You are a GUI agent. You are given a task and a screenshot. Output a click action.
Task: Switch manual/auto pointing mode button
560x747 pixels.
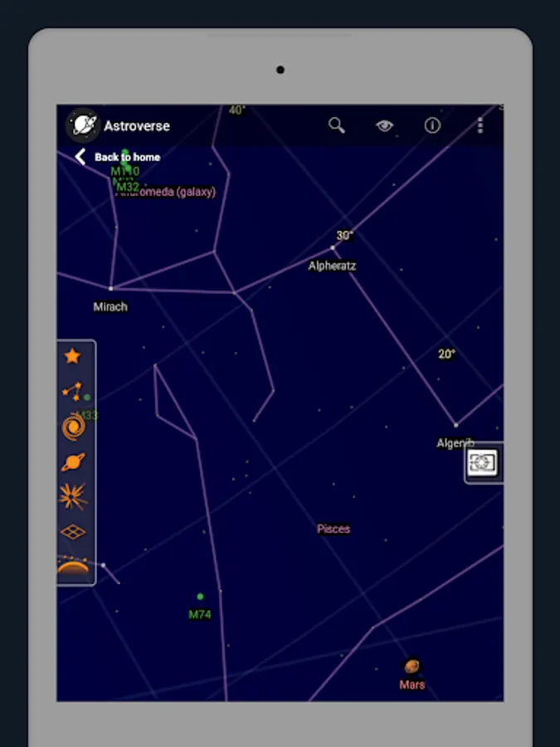point(482,462)
